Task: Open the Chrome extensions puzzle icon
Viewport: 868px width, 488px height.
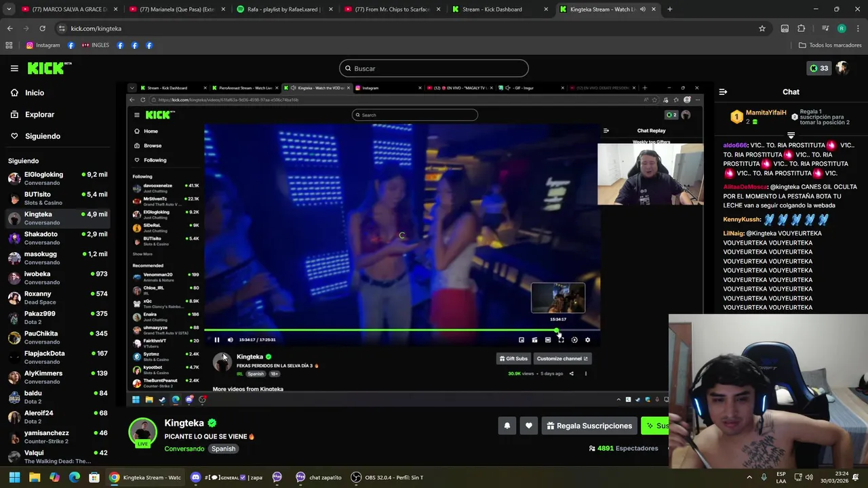Action: [801, 28]
